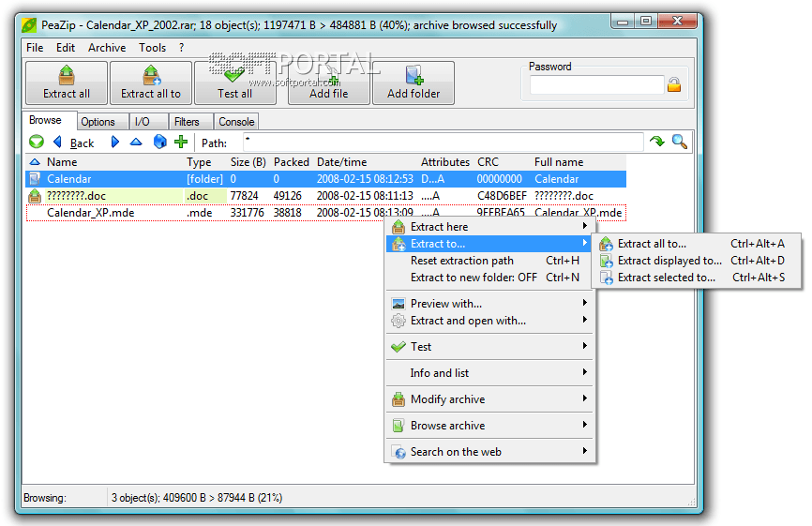This screenshot has height=526, width=812.
Task: Click the Extract displayed to... submenu icon
Action: [606, 261]
